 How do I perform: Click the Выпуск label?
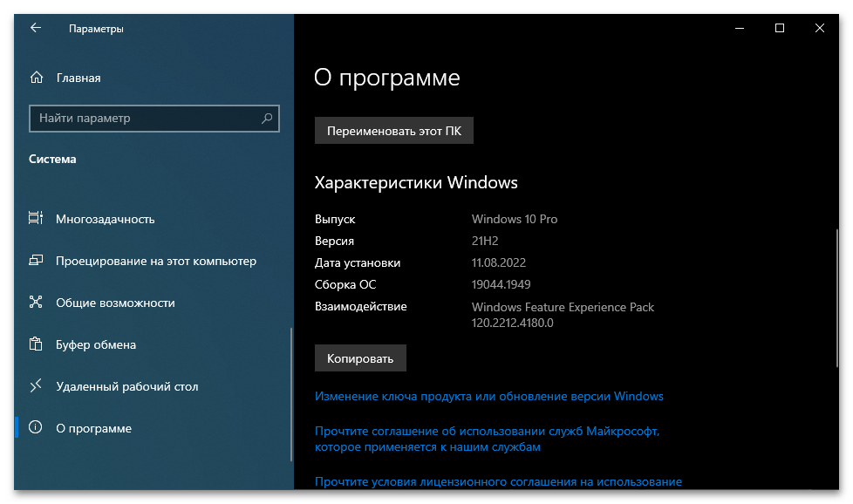[x=335, y=219]
